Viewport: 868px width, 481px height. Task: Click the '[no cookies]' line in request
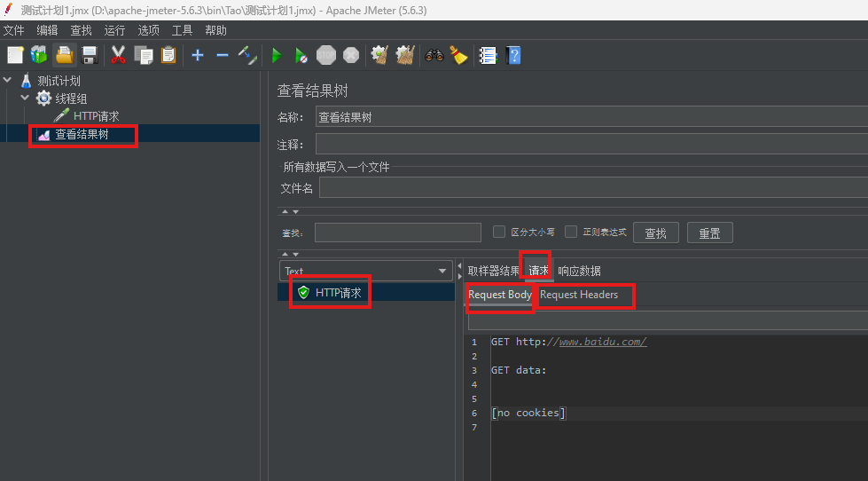tap(528, 413)
